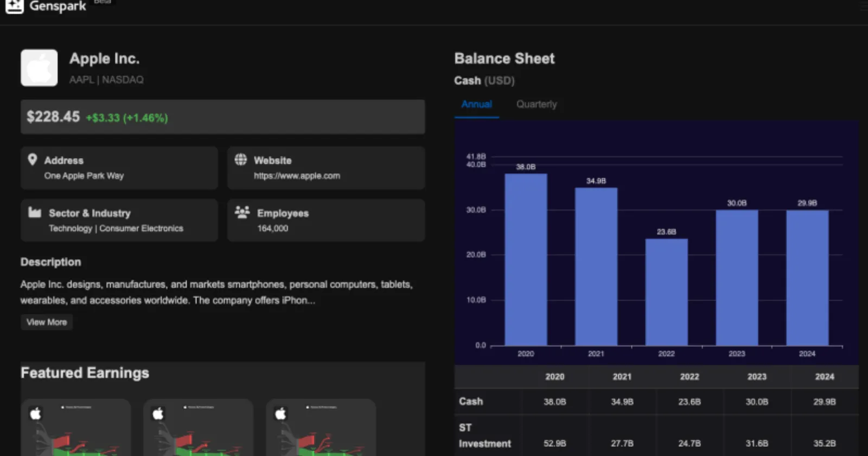Click the 2021 cash bar in chart
This screenshot has height=456, width=868.
click(596, 267)
